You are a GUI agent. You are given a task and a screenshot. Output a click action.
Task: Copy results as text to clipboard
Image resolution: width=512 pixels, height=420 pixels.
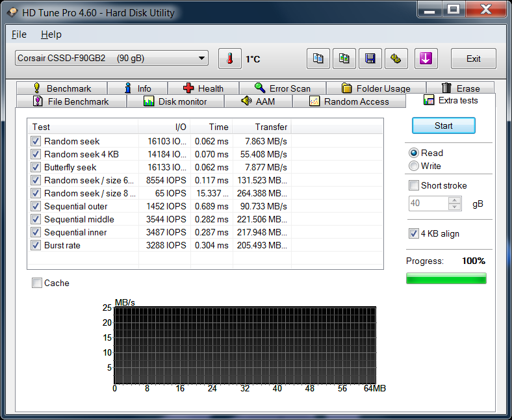318,59
